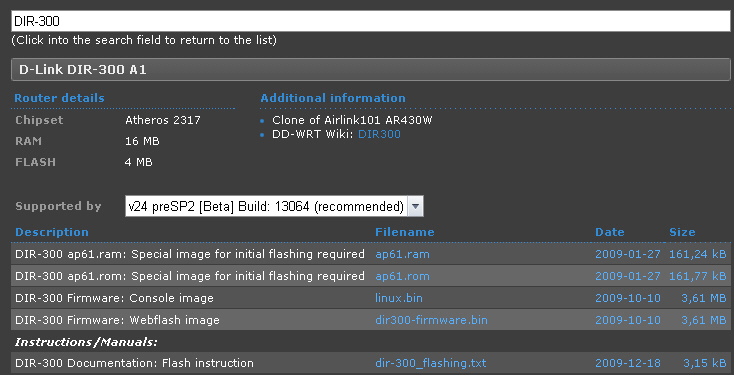The width and height of the screenshot is (734, 375).
Task: Download the ap61.rom file
Action: tap(402, 276)
